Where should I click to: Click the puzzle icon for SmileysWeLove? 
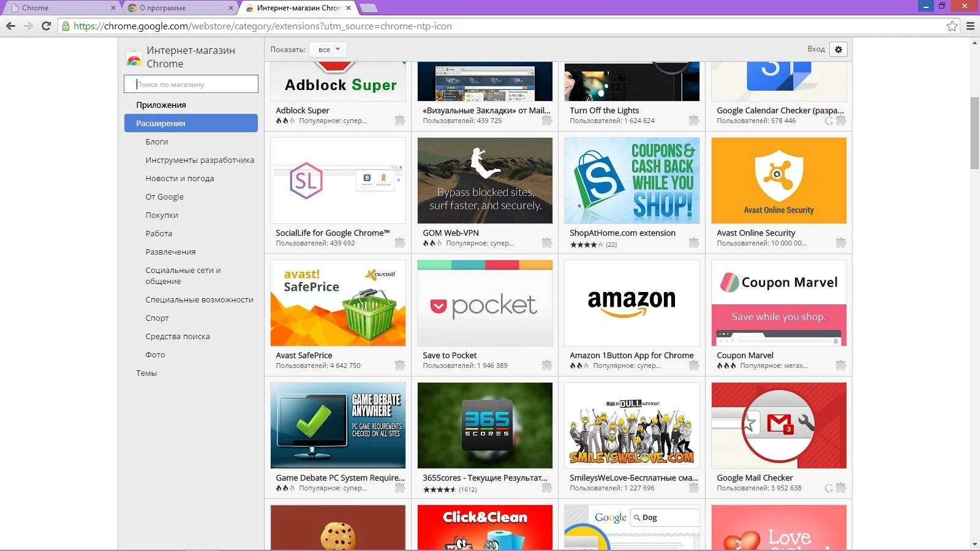coord(694,488)
